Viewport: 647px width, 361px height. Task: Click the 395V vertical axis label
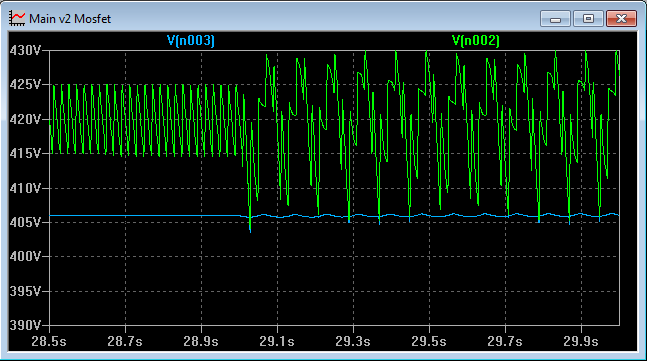pos(25,291)
